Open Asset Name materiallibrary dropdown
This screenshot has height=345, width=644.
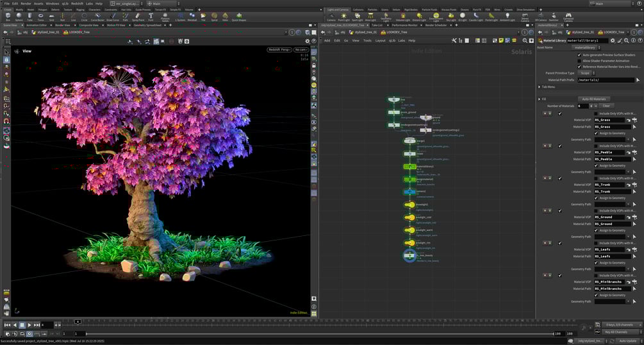(586, 47)
